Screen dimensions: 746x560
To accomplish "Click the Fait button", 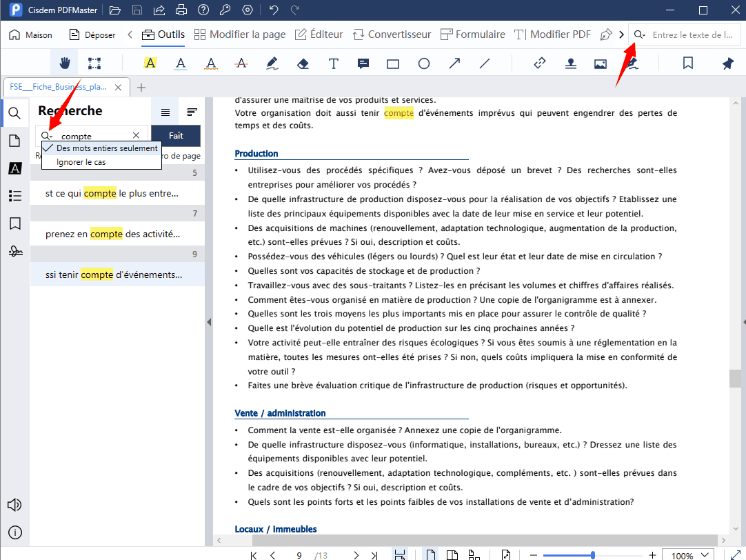I will point(176,136).
